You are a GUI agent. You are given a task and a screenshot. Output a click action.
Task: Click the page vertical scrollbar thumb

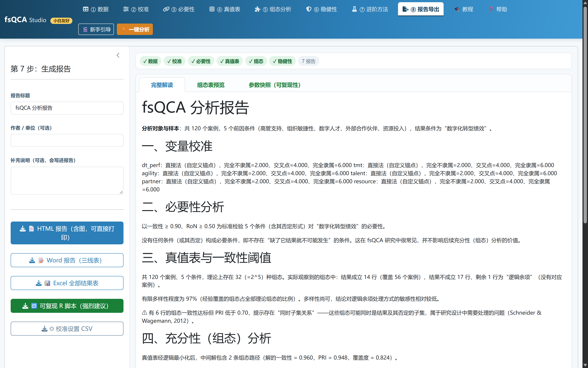(585, 114)
